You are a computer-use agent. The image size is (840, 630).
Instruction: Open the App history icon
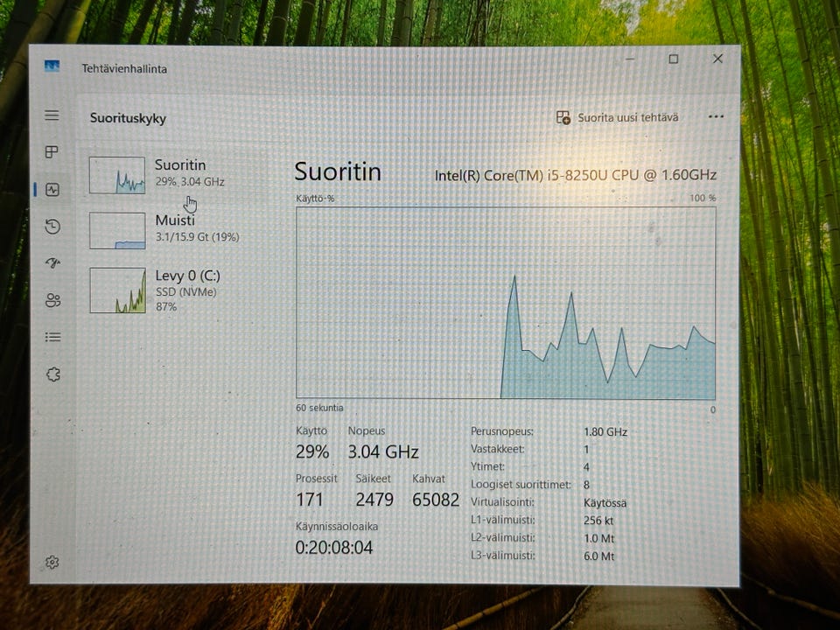click(52, 227)
